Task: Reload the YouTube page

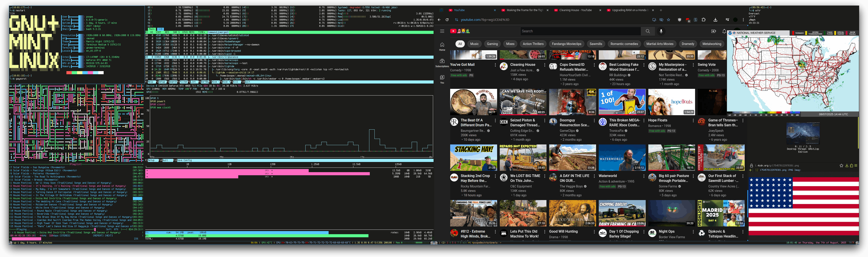Action: (447, 20)
